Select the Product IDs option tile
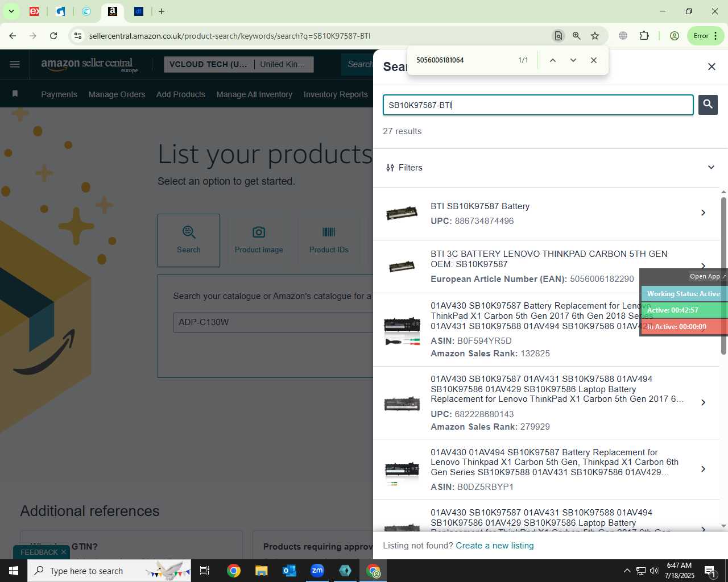This screenshot has height=582, width=728. (x=329, y=240)
